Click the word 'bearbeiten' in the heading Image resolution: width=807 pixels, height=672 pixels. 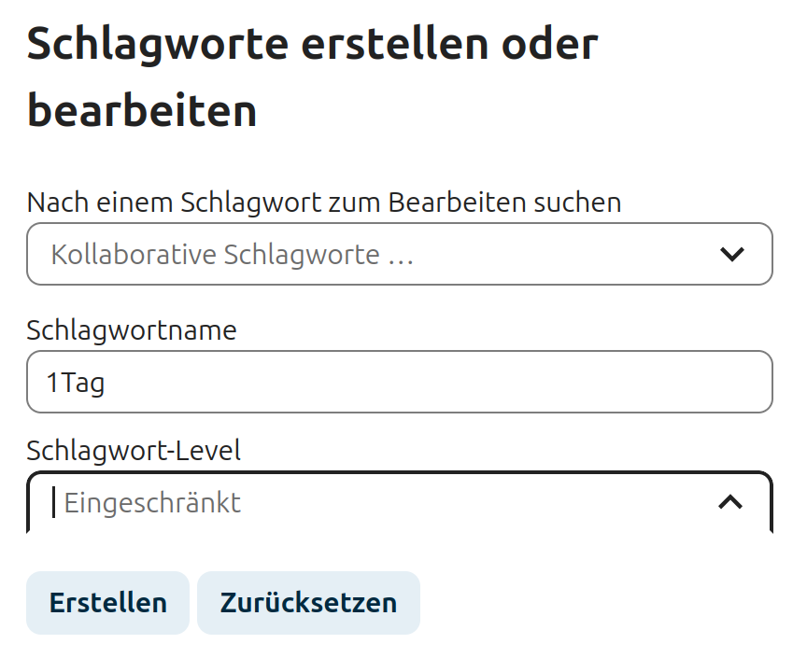point(142,111)
